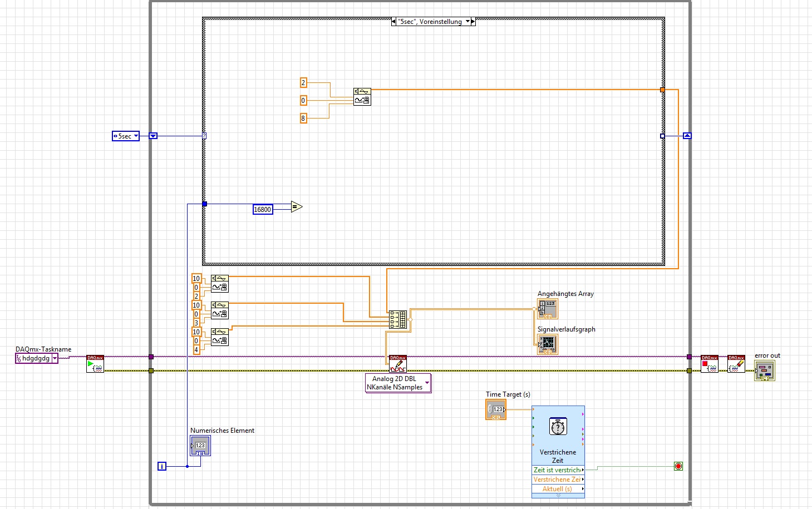Click the error out indicator terminal
The image size is (812, 509).
765,370
